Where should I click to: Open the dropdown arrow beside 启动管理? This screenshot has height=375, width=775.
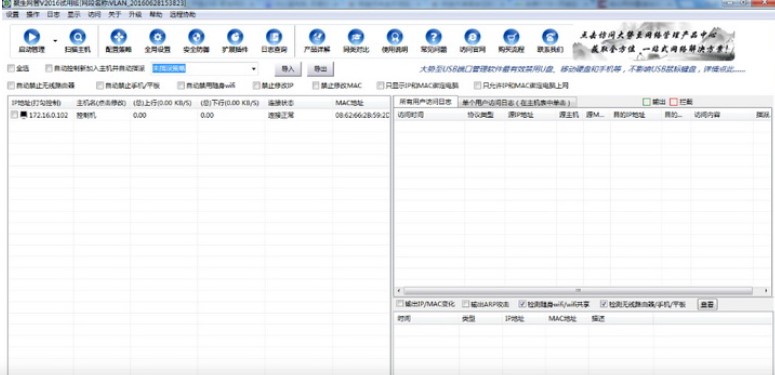pyautogui.click(x=55, y=41)
